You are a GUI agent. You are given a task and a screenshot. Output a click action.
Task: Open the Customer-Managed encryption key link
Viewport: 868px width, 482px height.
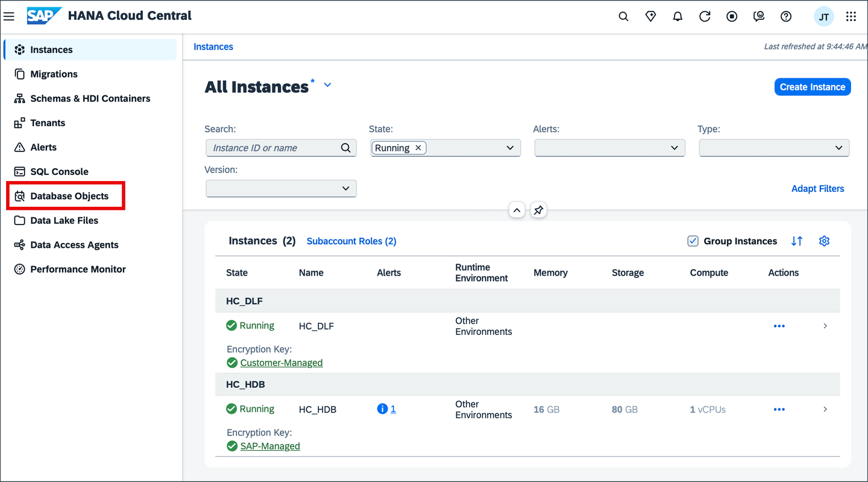(281, 363)
